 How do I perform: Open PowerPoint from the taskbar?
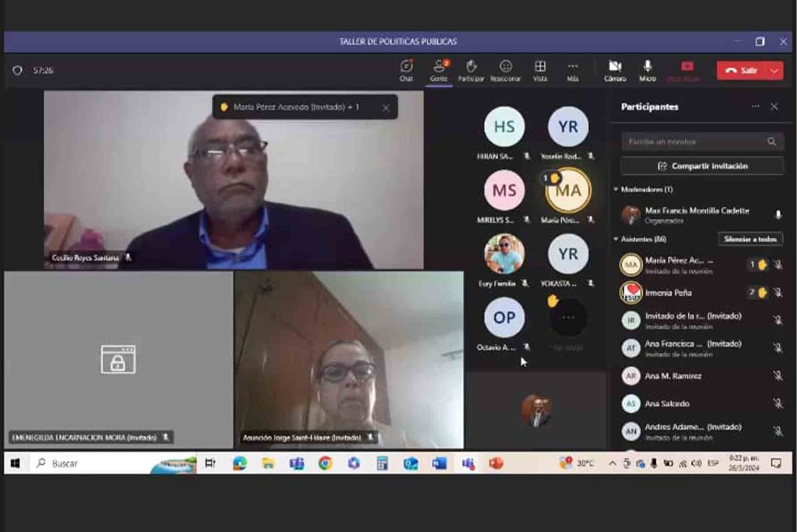point(496,463)
